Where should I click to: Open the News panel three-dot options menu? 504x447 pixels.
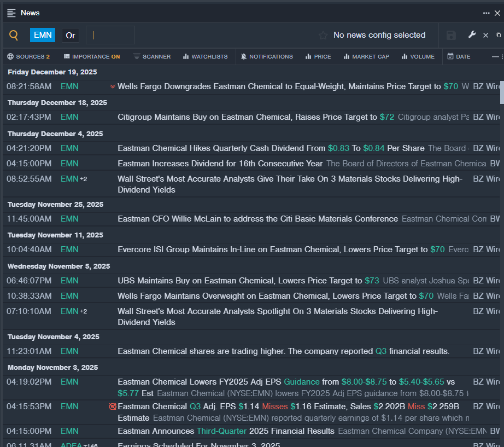(x=486, y=13)
